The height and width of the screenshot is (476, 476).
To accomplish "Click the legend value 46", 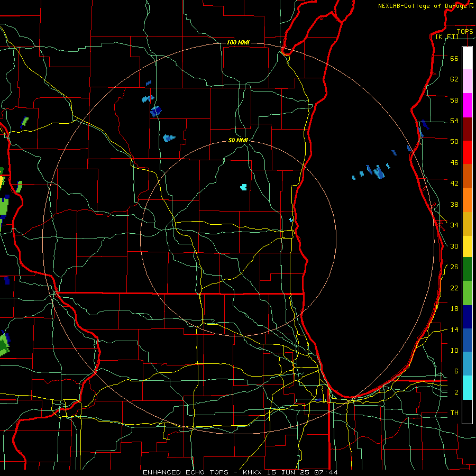I will (x=454, y=163).
